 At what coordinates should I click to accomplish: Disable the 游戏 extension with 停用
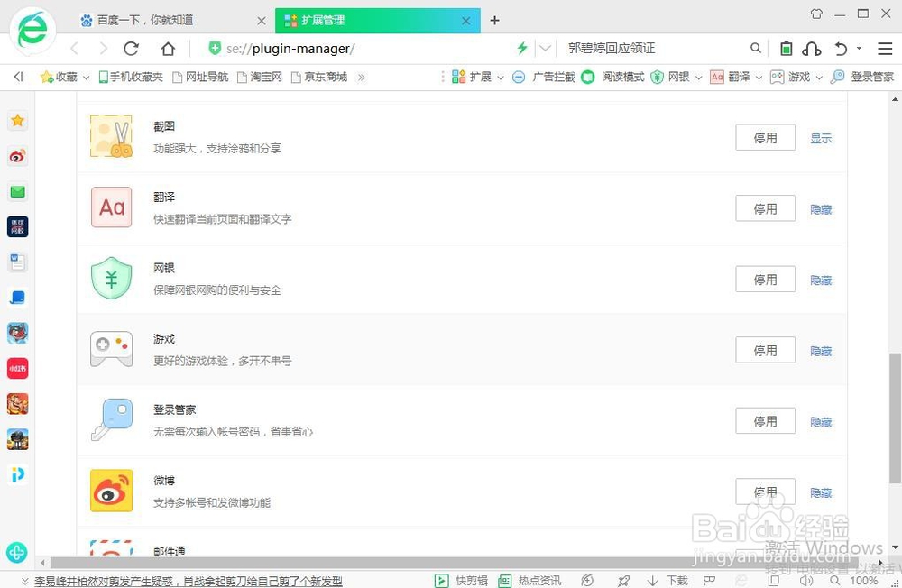pos(765,350)
